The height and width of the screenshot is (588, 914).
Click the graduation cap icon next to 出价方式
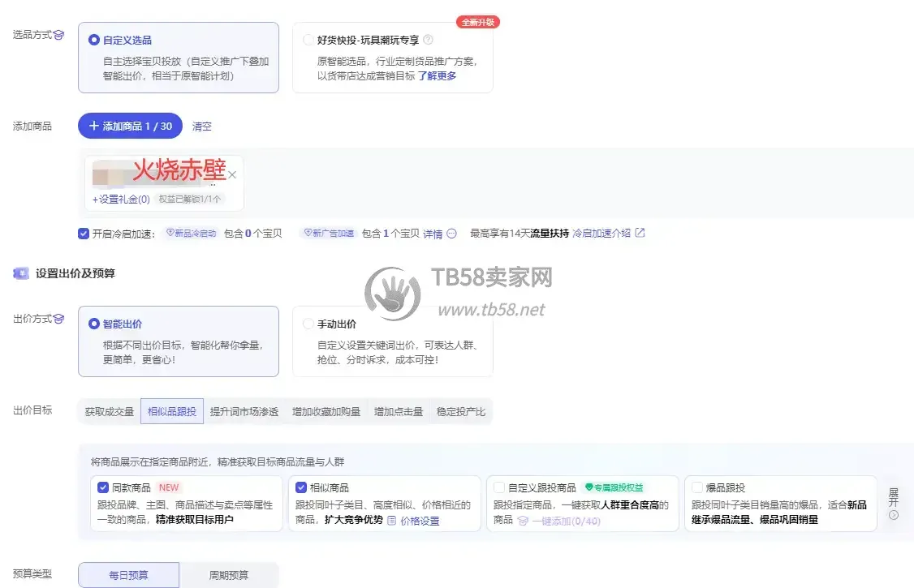(59, 319)
